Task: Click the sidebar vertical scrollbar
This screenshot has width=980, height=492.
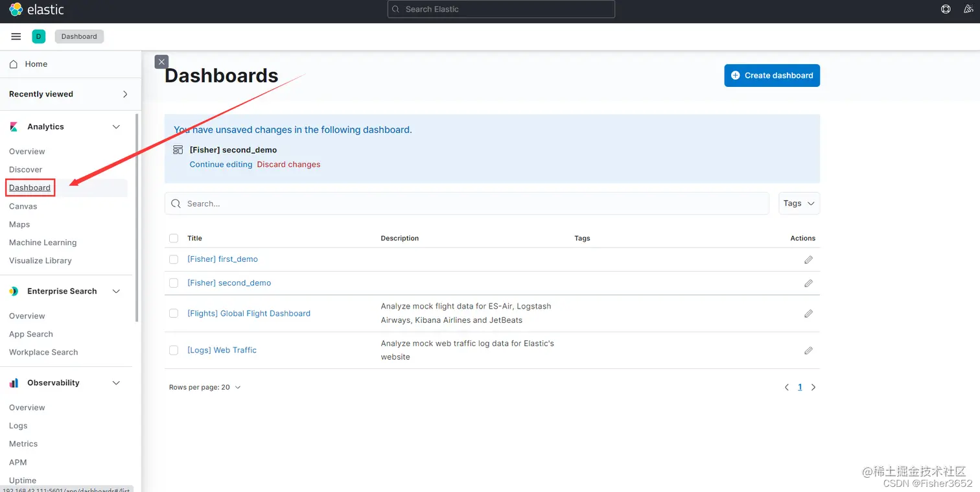Action: 136,217
